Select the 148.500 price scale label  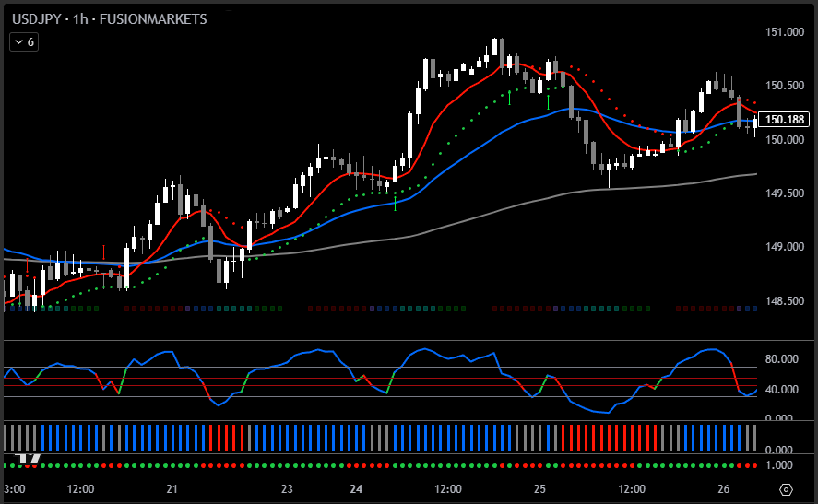pos(785,301)
